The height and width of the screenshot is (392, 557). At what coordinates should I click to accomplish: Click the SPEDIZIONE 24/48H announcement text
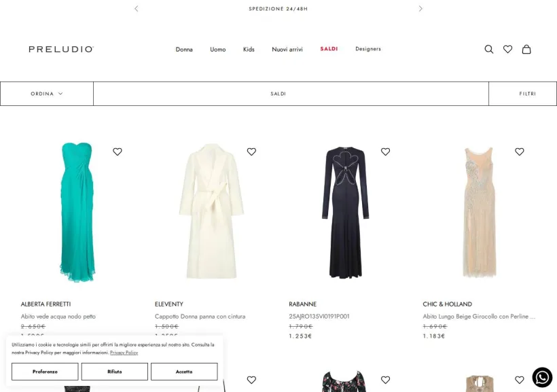(278, 9)
